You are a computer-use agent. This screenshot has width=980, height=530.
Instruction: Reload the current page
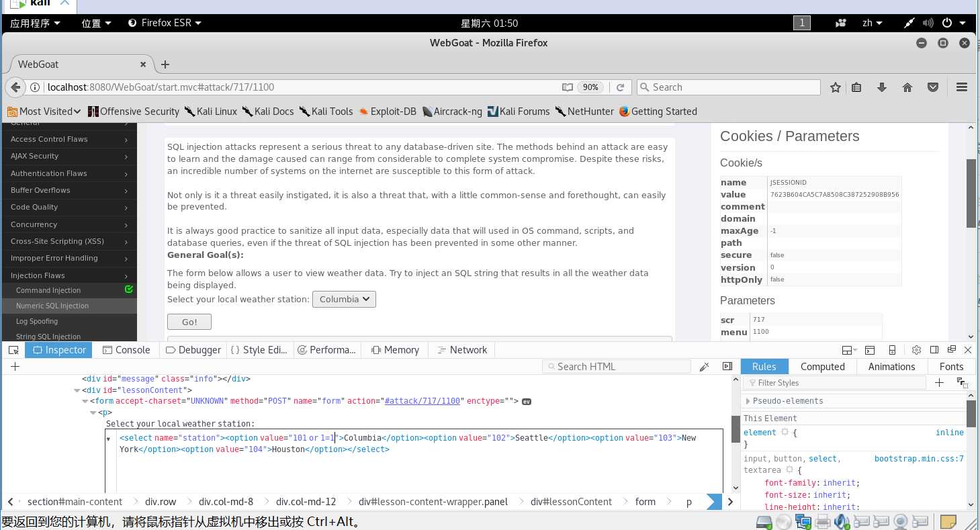click(x=621, y=87)
